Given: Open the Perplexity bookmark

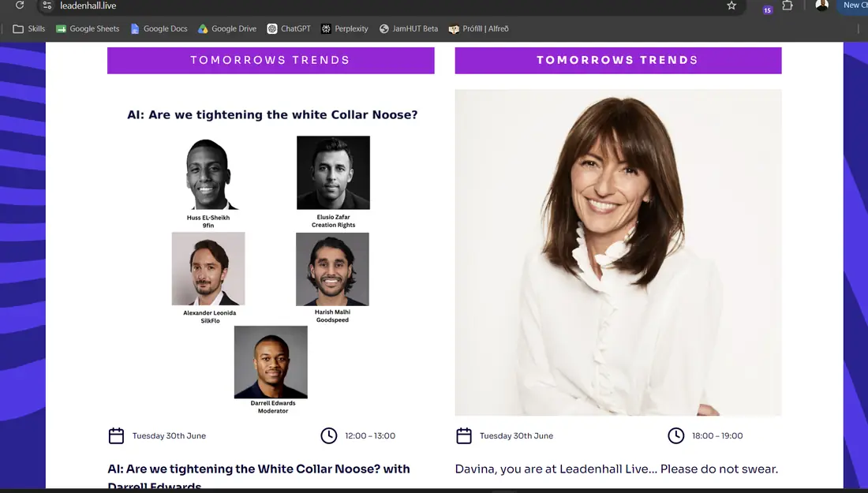Looking at the screenshot, I should pyautogui.click(x=344, y=28).
